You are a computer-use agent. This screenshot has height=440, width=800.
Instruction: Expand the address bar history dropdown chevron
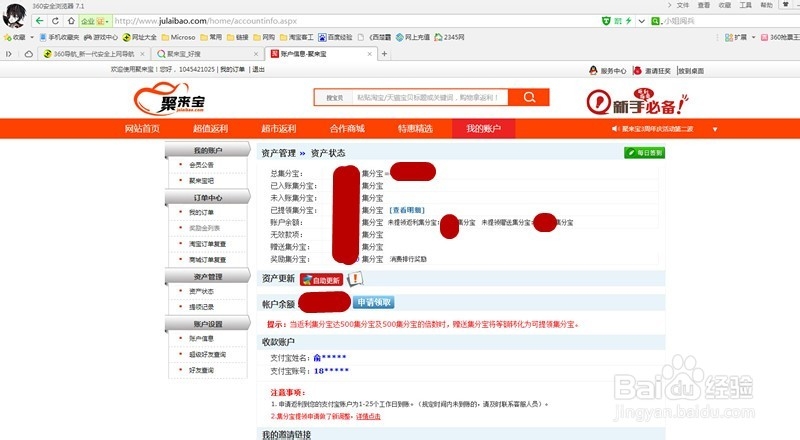[641, 21]
